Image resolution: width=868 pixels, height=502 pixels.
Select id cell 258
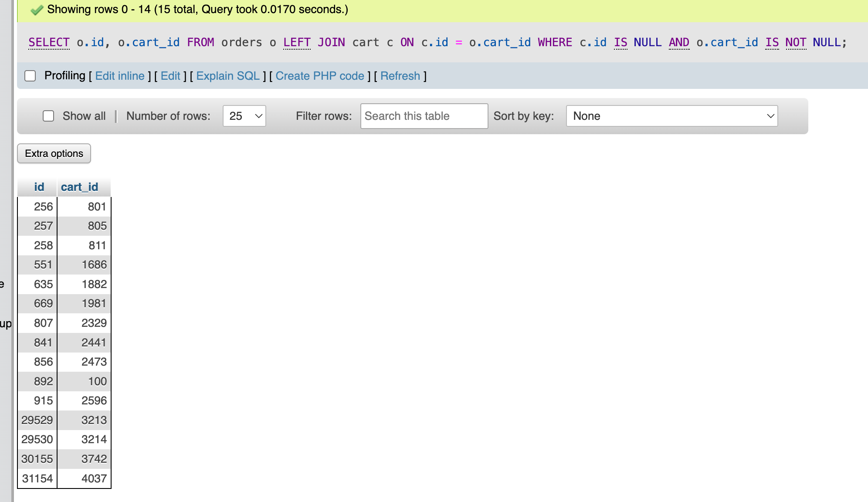[x=37, y=245]
